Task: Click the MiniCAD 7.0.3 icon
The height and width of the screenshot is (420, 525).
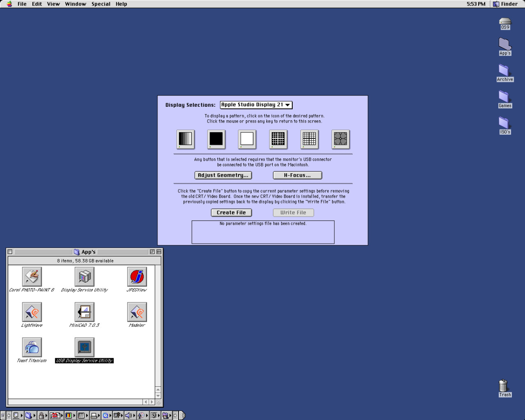Action: (84, 312)
